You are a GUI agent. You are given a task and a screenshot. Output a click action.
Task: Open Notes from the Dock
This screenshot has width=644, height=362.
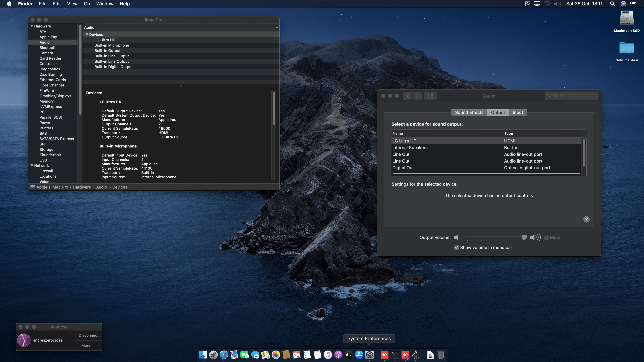click(x=317, y=354)
